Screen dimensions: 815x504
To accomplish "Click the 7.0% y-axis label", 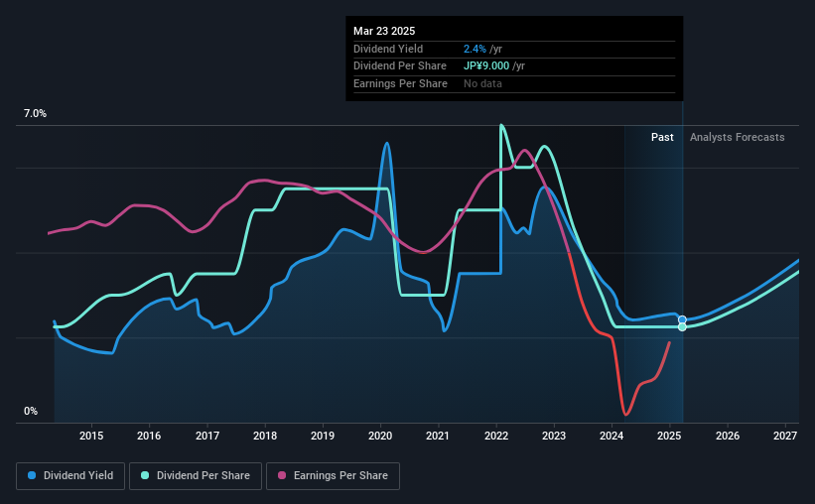I will pos(35,114).
